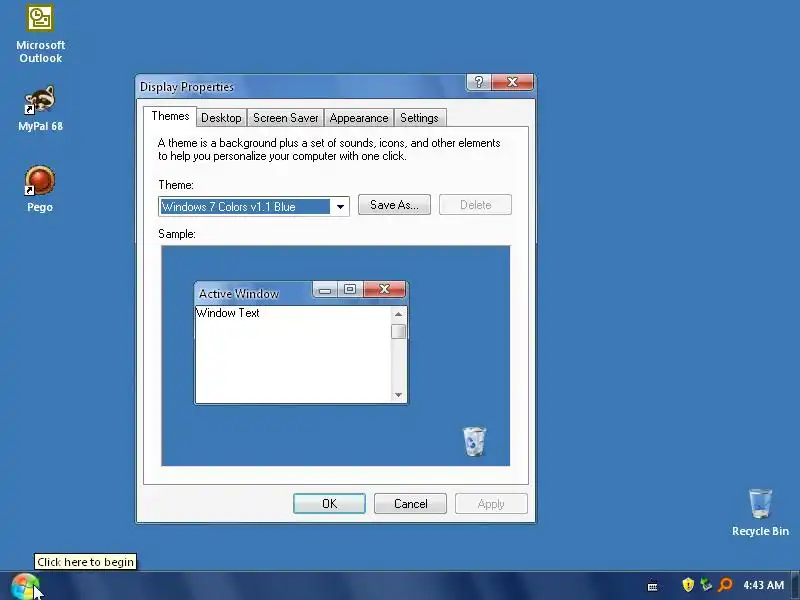
Task: Click the Active Window title bar in the sample
Action: click(253, 293)
